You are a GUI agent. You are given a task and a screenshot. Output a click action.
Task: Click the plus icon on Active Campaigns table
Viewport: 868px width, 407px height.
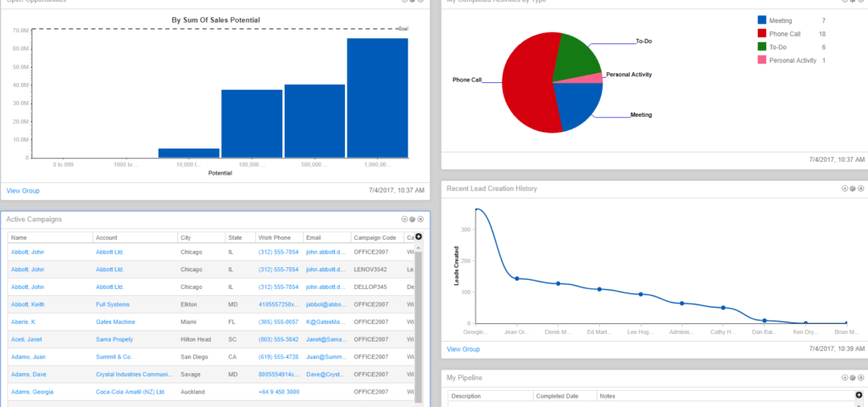(419, 237)
